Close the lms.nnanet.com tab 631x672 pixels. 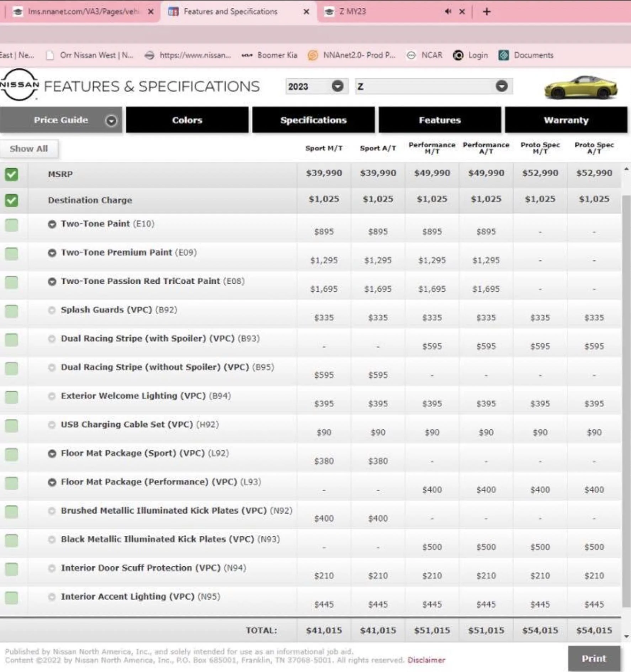coord(151,12)
